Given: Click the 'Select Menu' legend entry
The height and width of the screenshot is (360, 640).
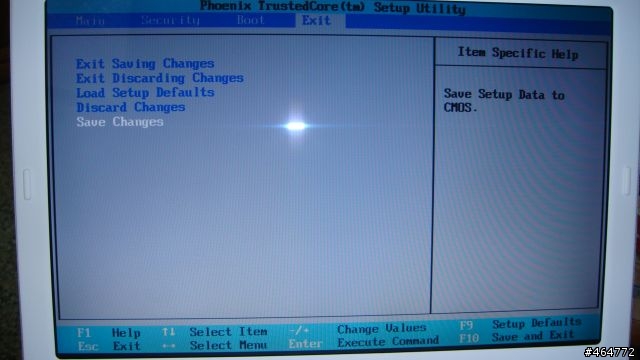Looking at the screenshot, I should [215, 345].
